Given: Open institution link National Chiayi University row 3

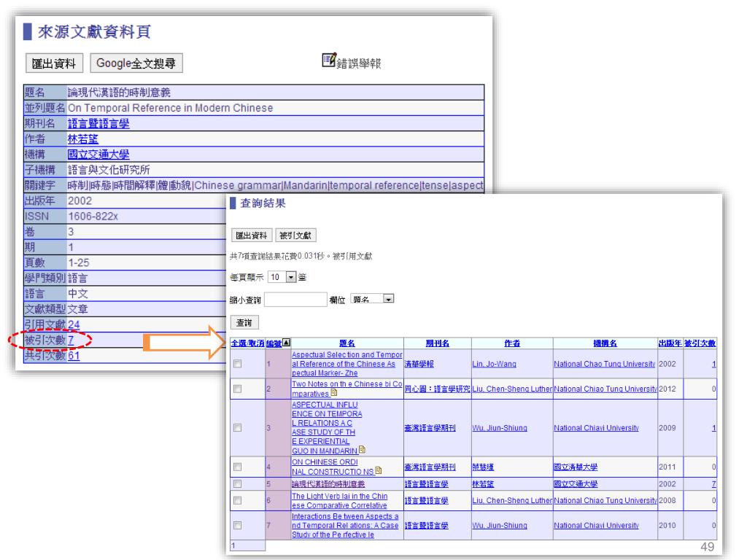Looking at the screenshot, I should 597,428.
